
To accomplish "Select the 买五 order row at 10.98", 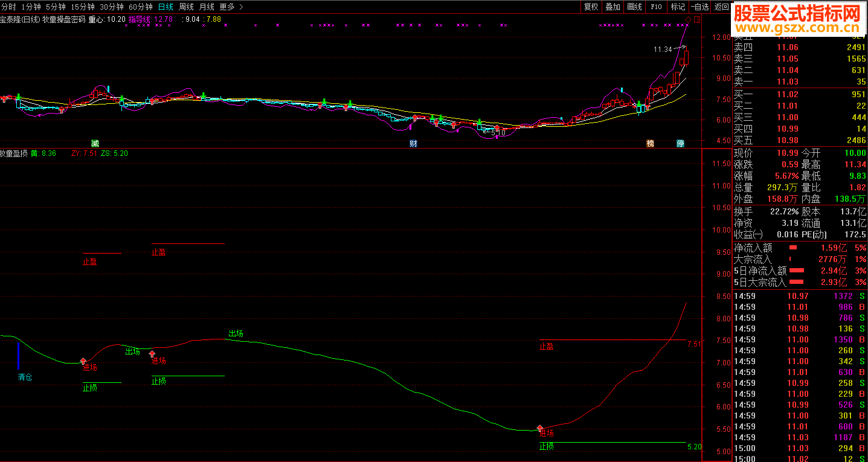I will click(x=800, y=140).
